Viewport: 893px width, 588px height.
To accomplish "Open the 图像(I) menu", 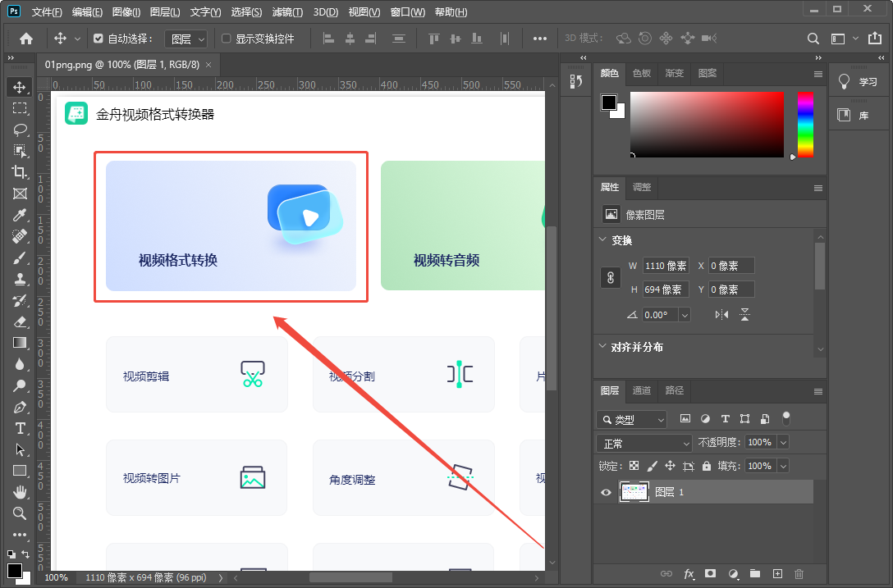I will pos(126,12).
